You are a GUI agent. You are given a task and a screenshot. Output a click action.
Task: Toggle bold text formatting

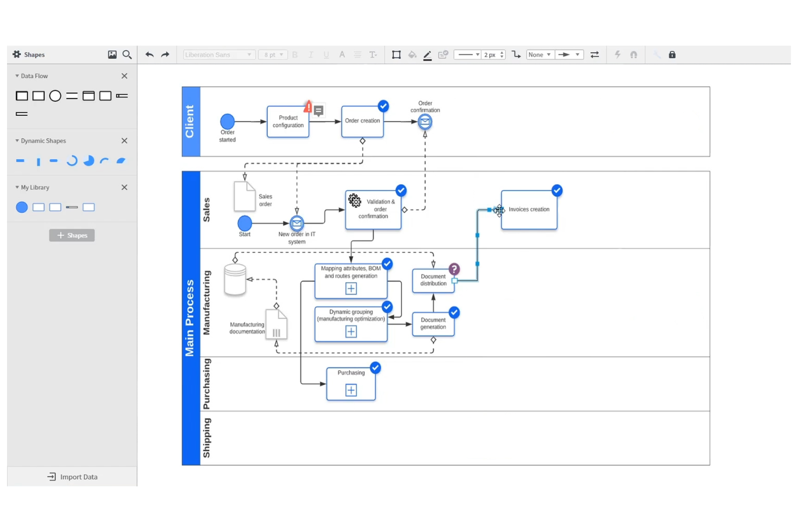[x=294, y=54]
